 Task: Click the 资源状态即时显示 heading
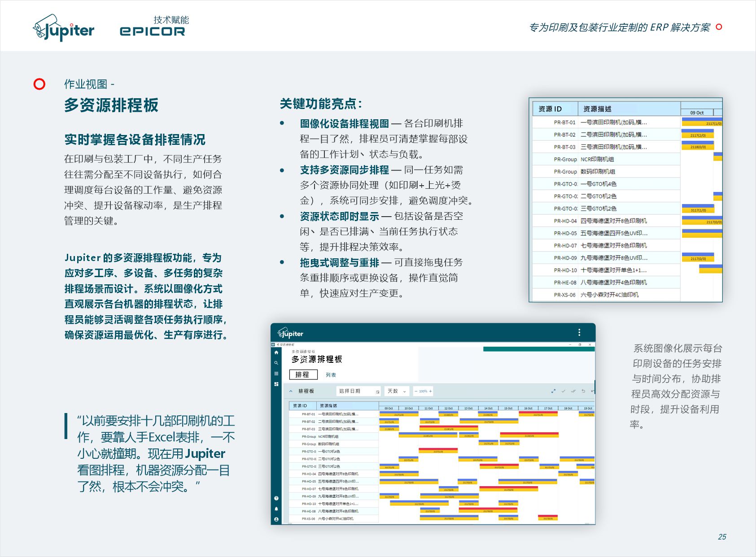[x=340, y=217]
